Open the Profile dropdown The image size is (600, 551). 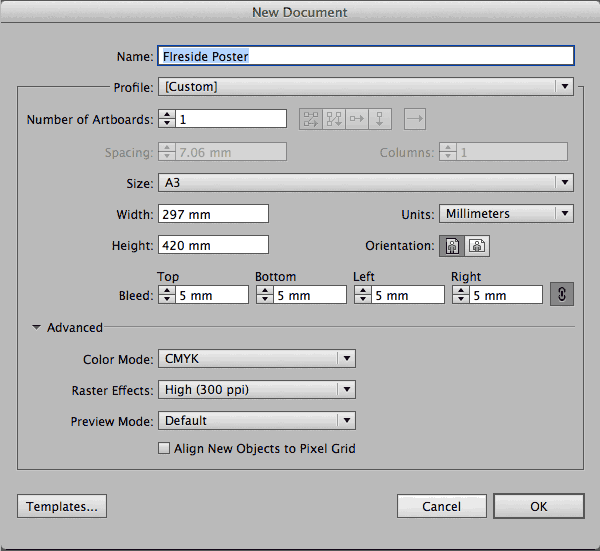(366, 86)
